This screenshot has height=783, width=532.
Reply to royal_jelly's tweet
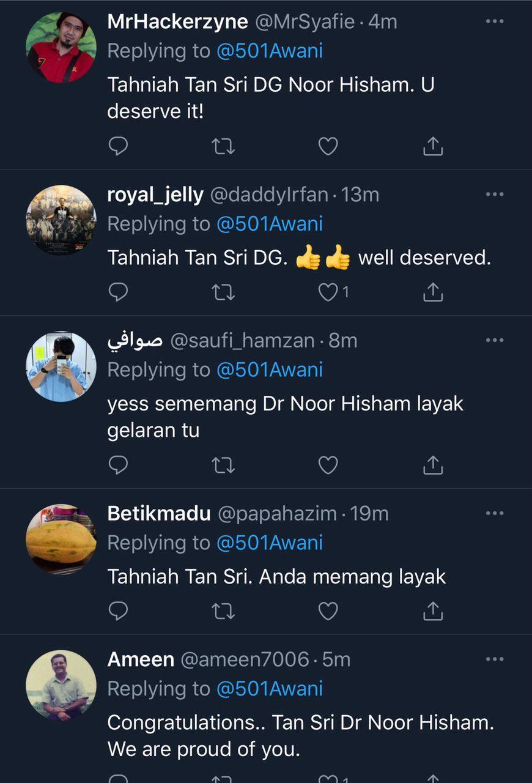click(x=118, y=293)
